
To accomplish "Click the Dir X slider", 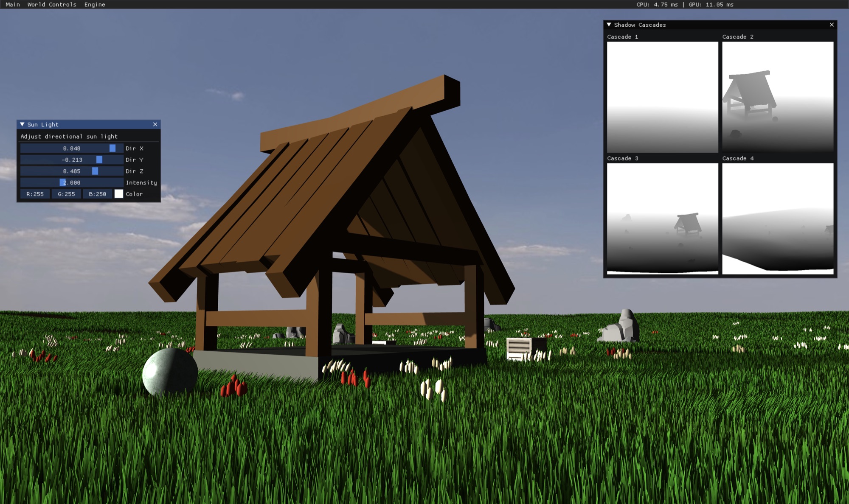I will click(72, 148).
